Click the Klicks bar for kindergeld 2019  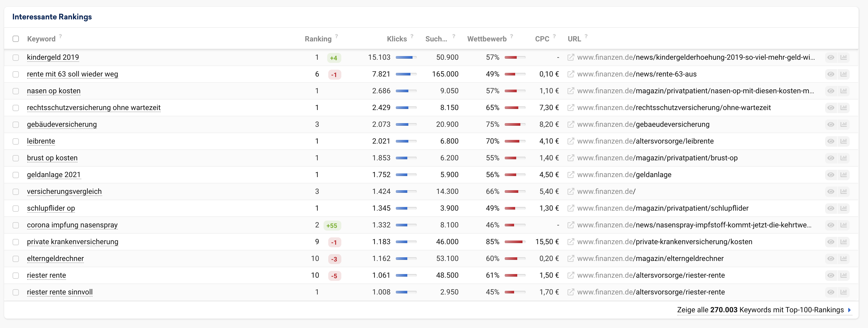pyautogui.click(x=406, y=57)
